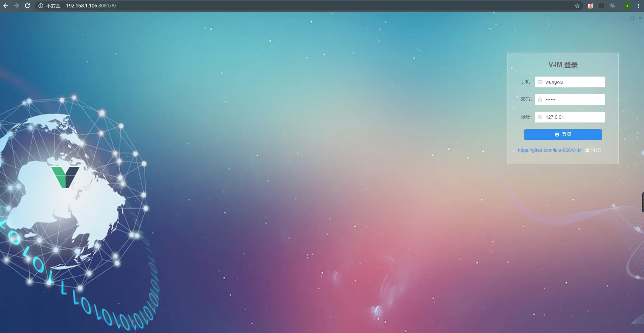The image size is (644, 333).
Task: Open the green profile avatar
Action: tap(627, 6)
